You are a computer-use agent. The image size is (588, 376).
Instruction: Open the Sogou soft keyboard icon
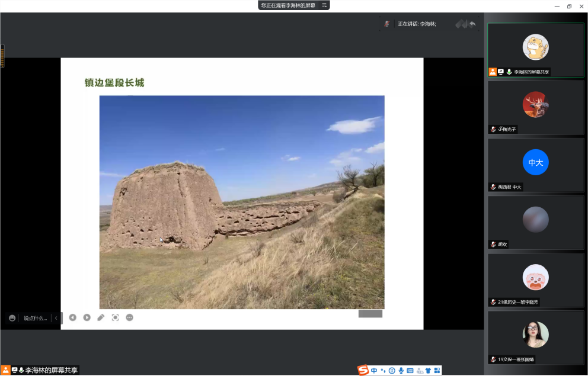[410, 371]
